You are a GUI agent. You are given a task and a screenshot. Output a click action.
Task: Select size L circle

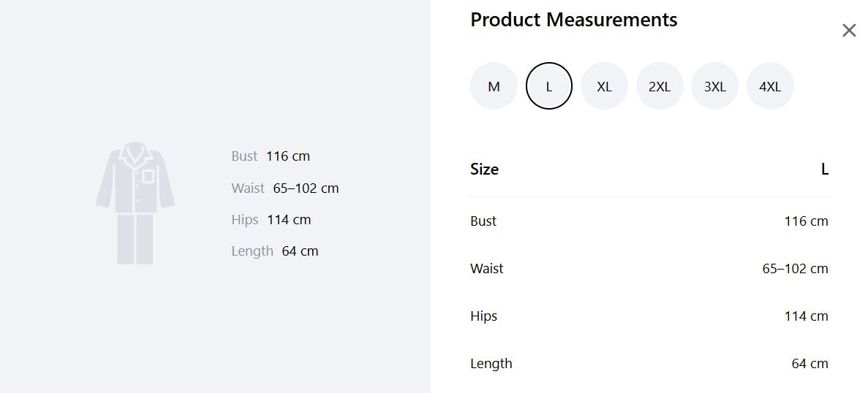(548, 86)
